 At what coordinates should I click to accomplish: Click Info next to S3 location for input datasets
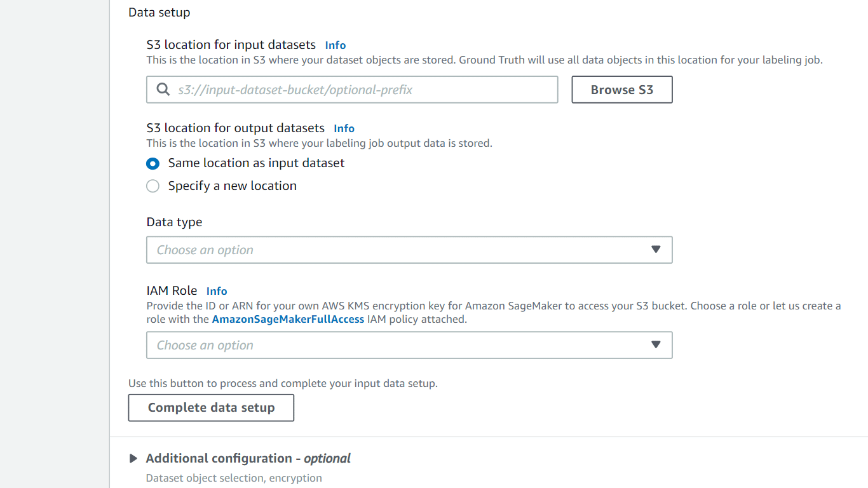[x=336, y=45]
